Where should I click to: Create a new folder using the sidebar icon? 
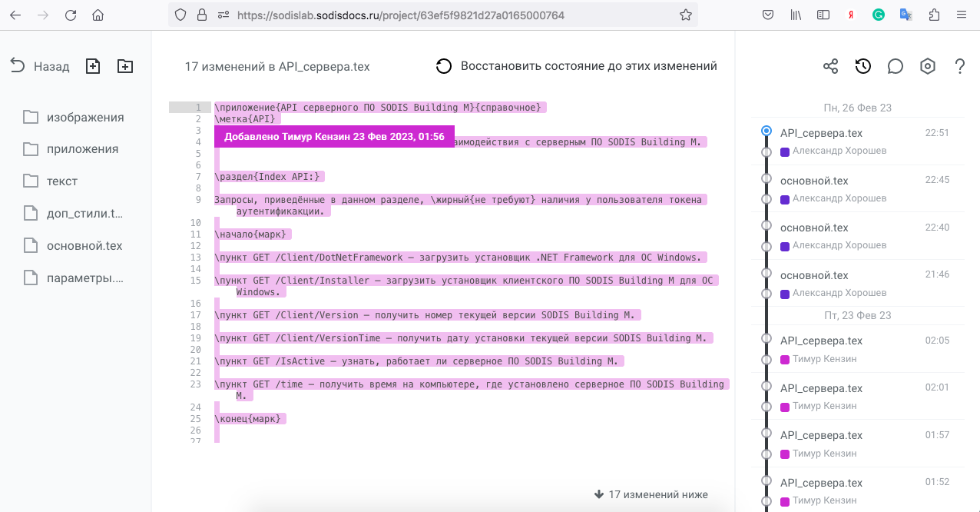124,66
